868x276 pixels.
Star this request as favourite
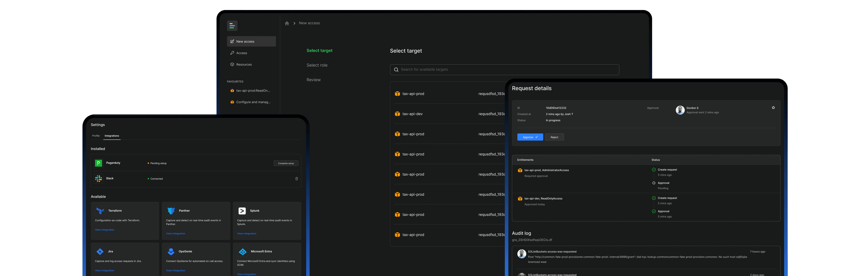[x=773, y=108]
